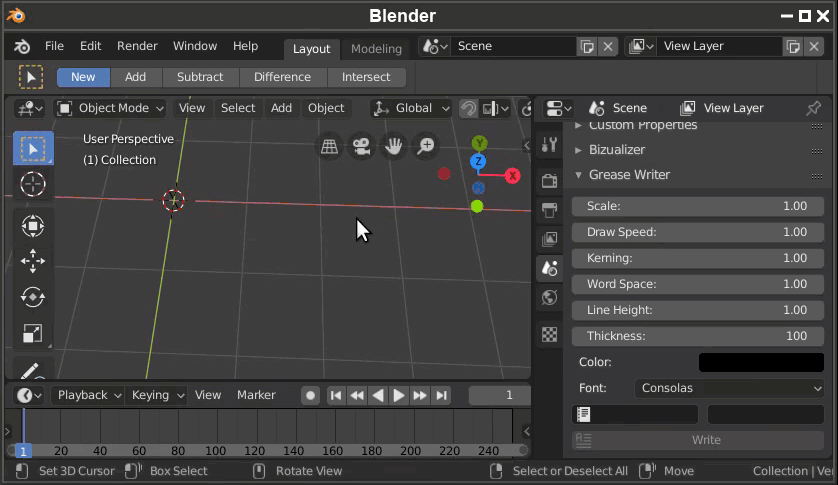Set selection mode to Subtract
Screen dimensions: 838x485
(x=200, y=77)
